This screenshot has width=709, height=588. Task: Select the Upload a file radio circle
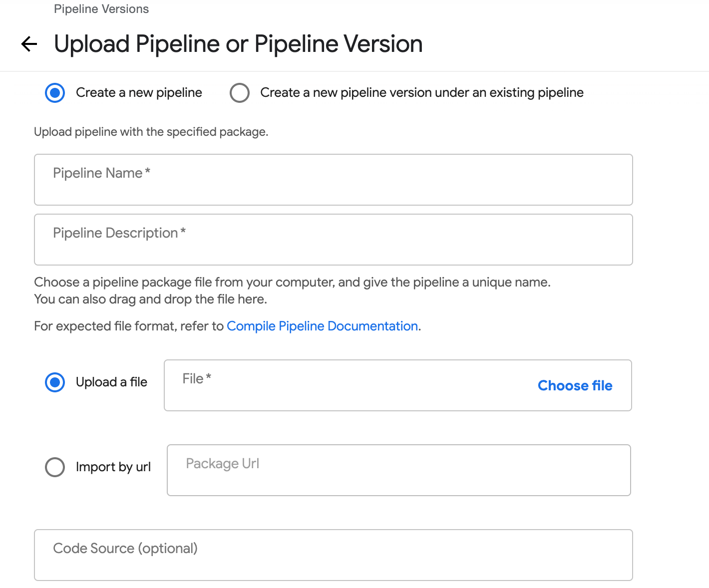point(55,382)
